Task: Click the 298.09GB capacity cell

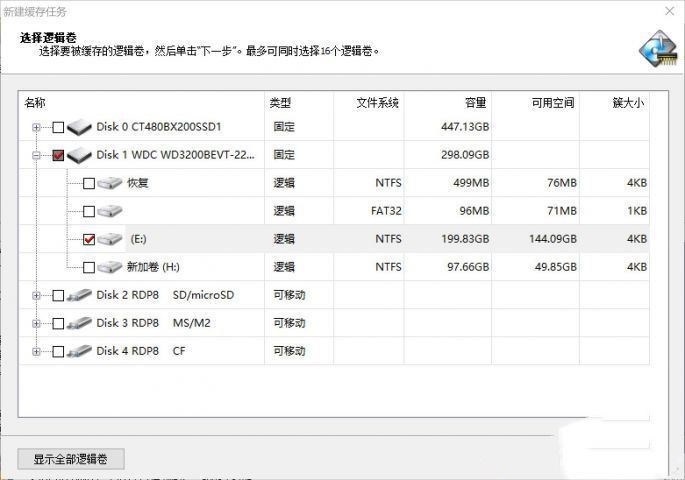Action: [x=465, y=155]
